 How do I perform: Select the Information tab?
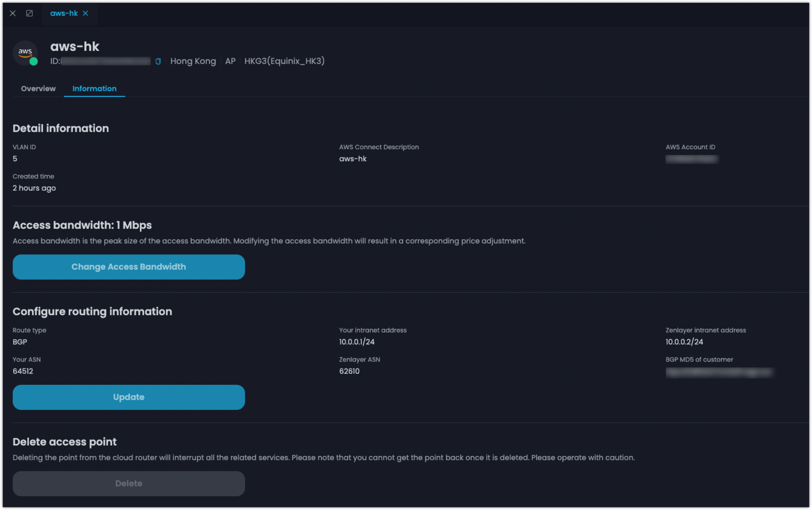coord(94,88)
